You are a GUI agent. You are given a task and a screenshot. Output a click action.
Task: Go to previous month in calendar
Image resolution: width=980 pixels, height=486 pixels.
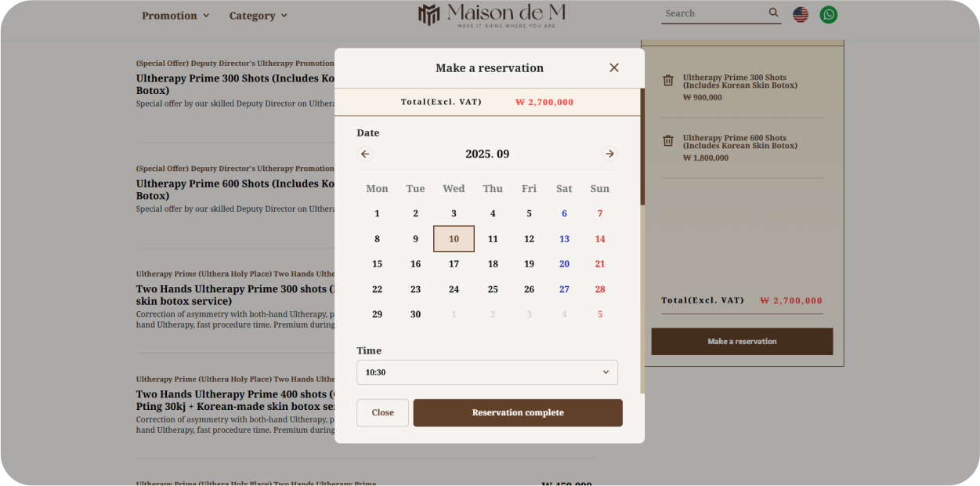[365, 154]
